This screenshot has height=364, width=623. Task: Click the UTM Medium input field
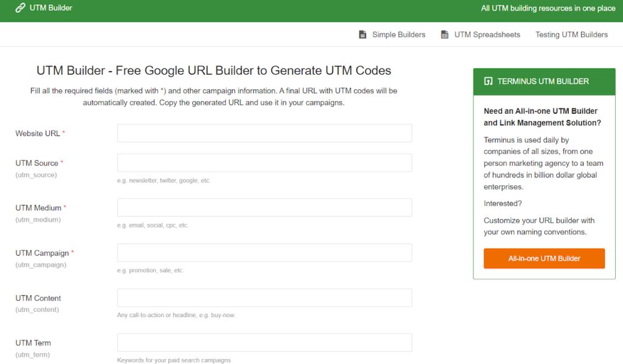click(x=263, y=208)
